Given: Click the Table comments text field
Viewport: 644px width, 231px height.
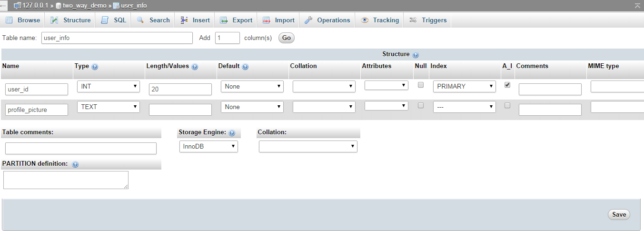Looking at the screenshot, I should click(81, 149).
